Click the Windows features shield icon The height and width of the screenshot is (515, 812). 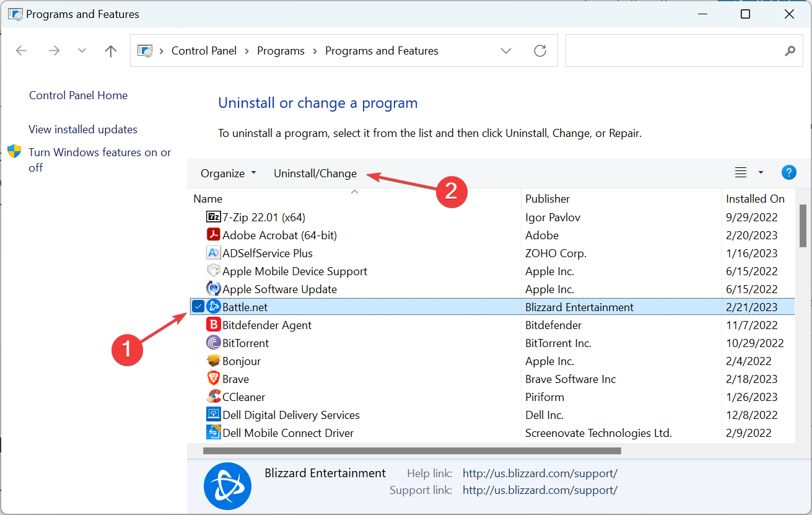click(x=14, y=152)
